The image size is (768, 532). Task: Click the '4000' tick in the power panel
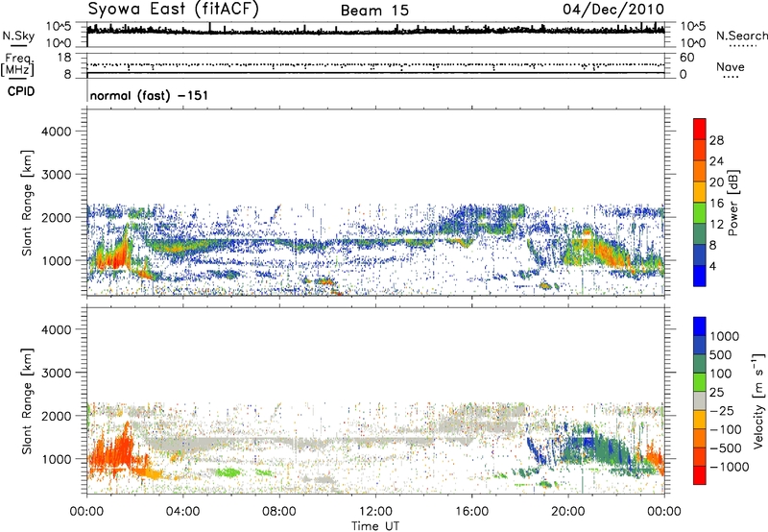(56, 132)
